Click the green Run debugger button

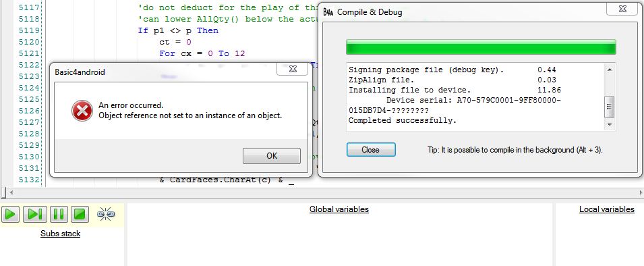pos(10,214)
